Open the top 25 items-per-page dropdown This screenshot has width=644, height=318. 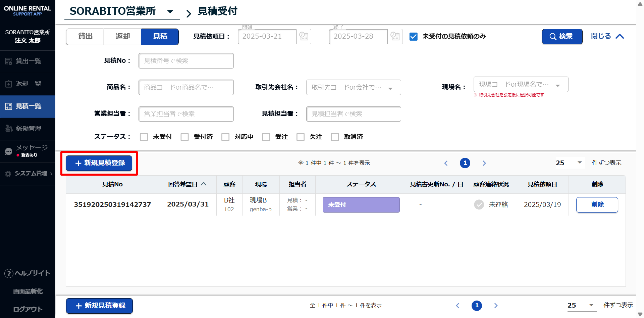coord(570,163)
